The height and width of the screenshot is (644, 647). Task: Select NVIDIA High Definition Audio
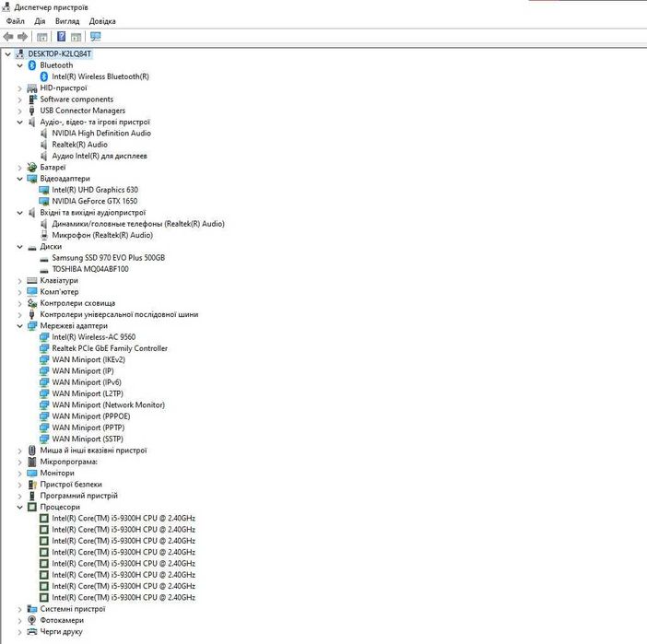tap(101, 133)
